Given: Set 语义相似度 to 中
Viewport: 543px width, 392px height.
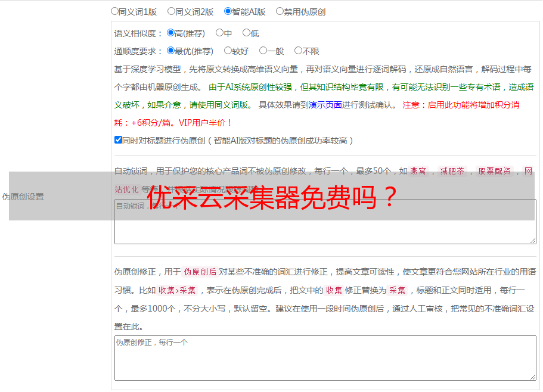Looking at the screenshot, I should pyautogui.click(x=219, y=33).
